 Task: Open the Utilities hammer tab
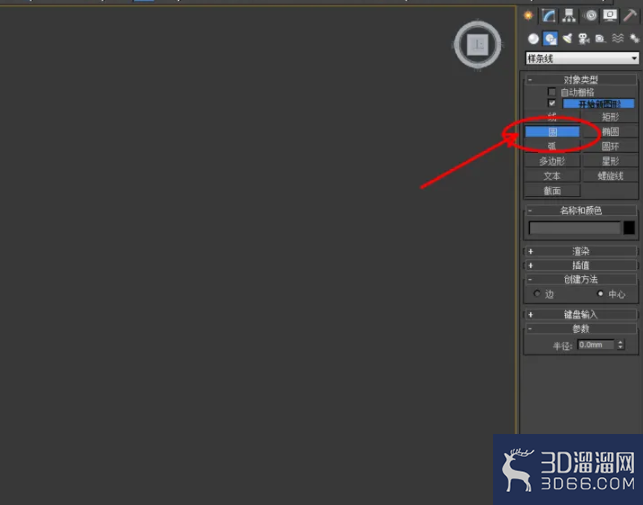(629, 16)
